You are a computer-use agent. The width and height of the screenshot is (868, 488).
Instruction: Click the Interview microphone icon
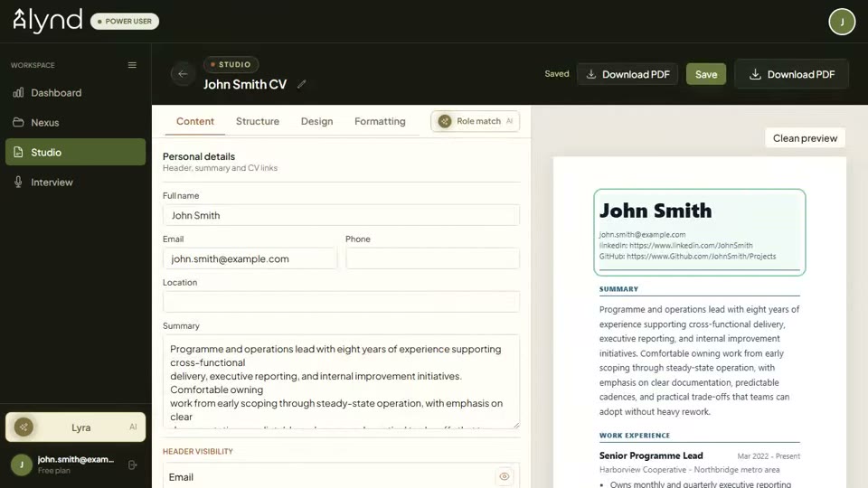(18, 182)
